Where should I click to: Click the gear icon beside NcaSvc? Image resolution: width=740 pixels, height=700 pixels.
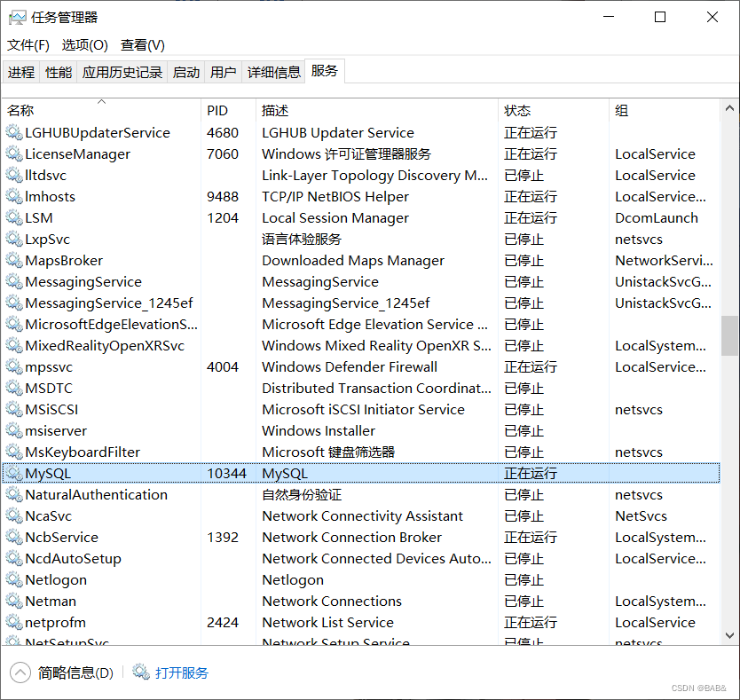coord(14,516)
